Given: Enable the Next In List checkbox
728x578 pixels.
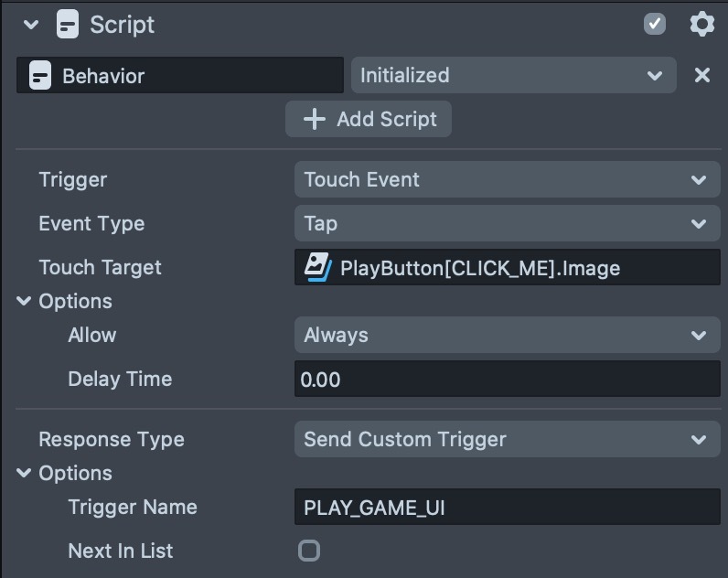Looking at the screenshot, I should point(309,551).
